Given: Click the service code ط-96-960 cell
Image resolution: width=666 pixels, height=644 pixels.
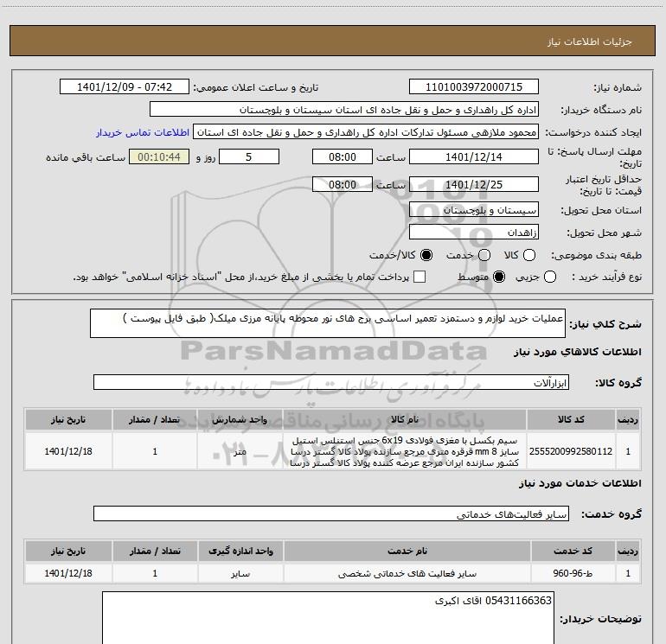Looking at the screenshot, I should 573,573.
